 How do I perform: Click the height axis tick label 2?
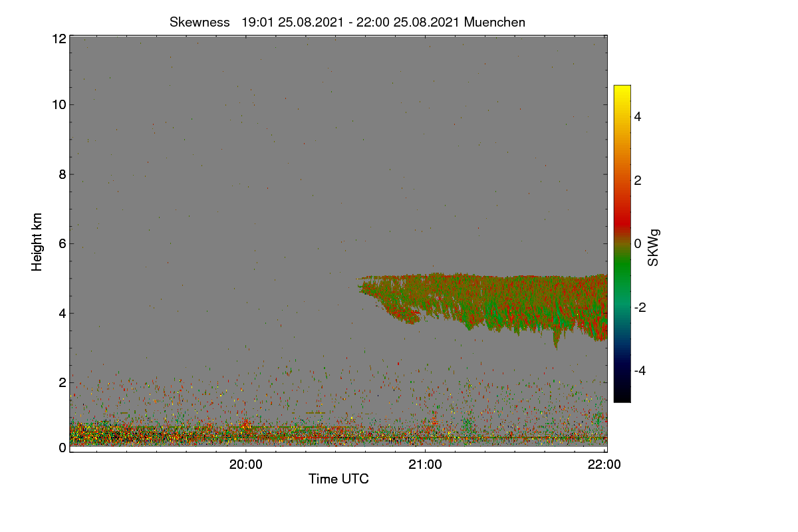pyautogui.click(x=61, y=382)
